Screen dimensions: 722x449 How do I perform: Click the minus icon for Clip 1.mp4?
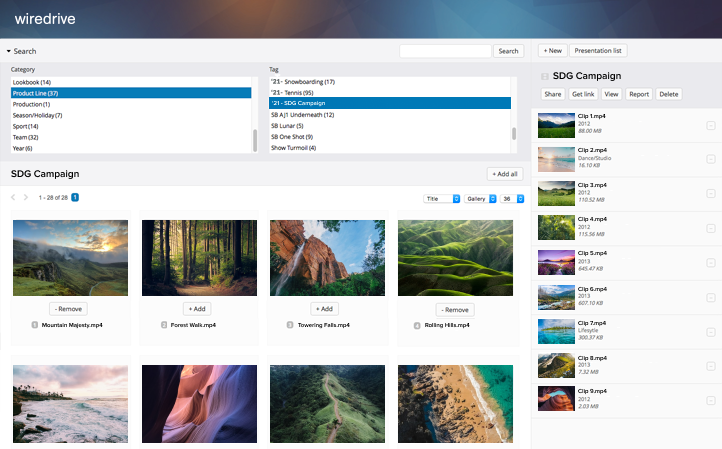pyautogui.click(x=711, y=125)
